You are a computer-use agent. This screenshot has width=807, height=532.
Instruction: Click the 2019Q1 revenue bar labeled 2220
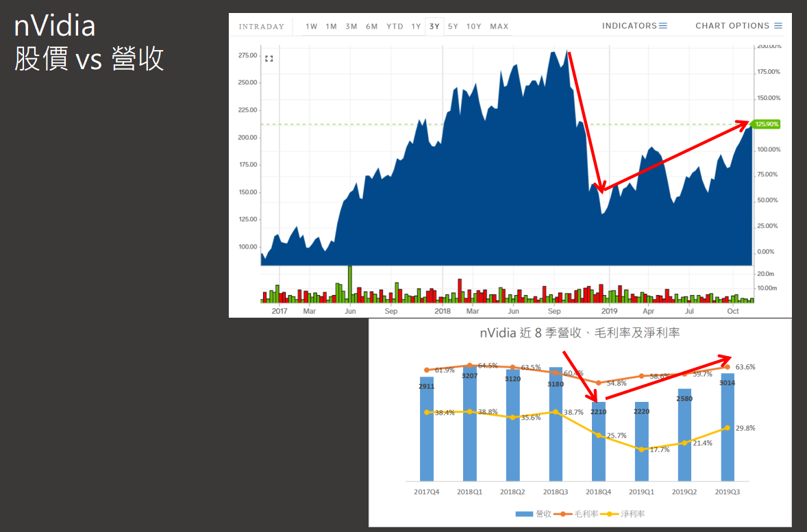point(642,442)
